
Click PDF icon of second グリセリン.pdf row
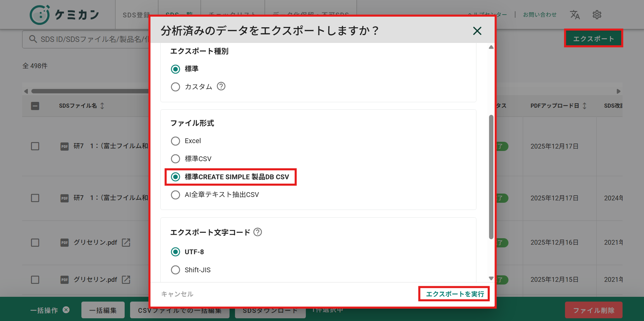coord(64,280)
